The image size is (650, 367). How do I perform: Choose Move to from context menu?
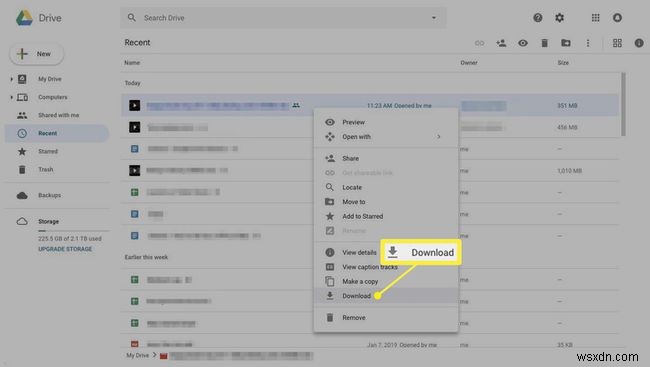point(386,202)
